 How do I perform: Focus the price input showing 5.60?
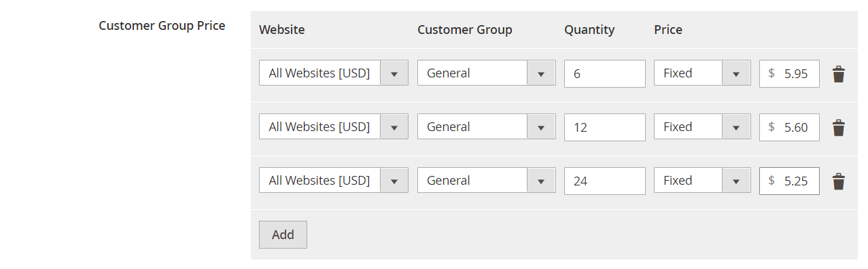pos(789,127)
